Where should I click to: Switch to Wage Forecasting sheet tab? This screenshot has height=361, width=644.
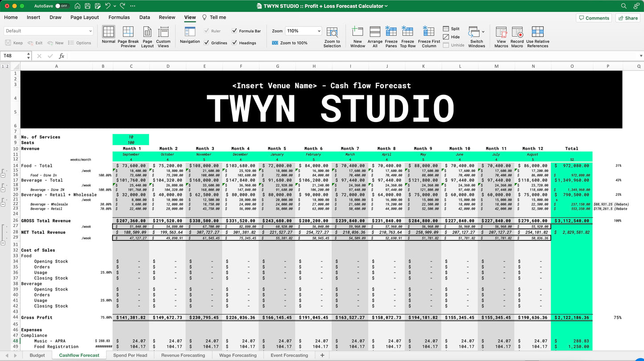pyautogui.click(x=238, y=355)
